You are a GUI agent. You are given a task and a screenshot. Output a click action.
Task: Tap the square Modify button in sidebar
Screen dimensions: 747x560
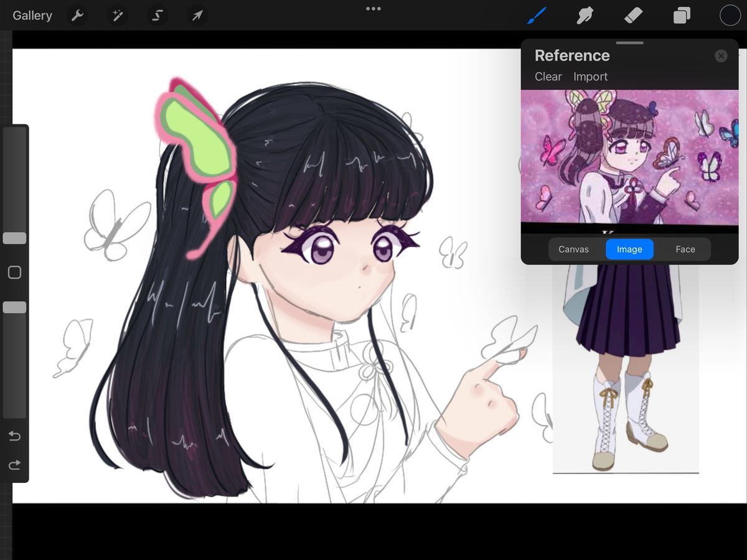tap(14, 273)
